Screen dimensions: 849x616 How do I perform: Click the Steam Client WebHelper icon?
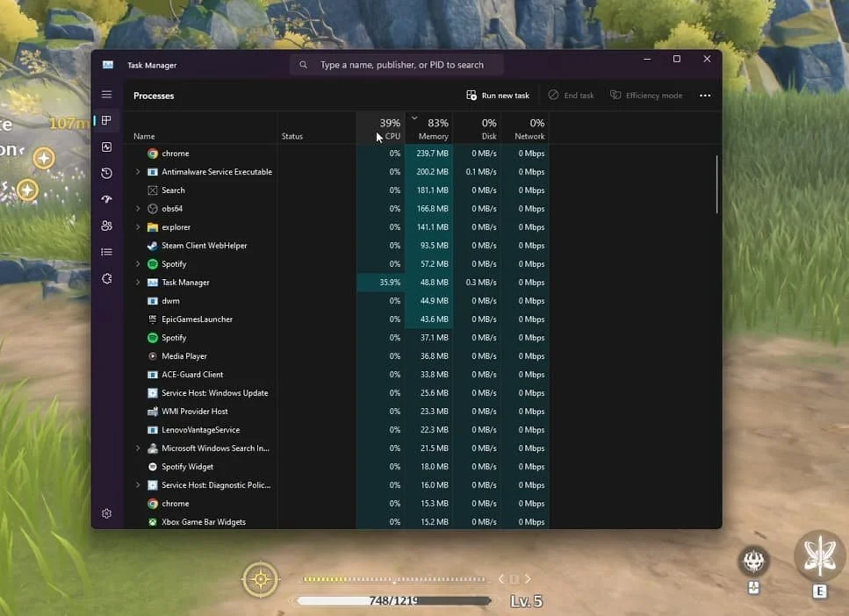click(x=153, y=246)
